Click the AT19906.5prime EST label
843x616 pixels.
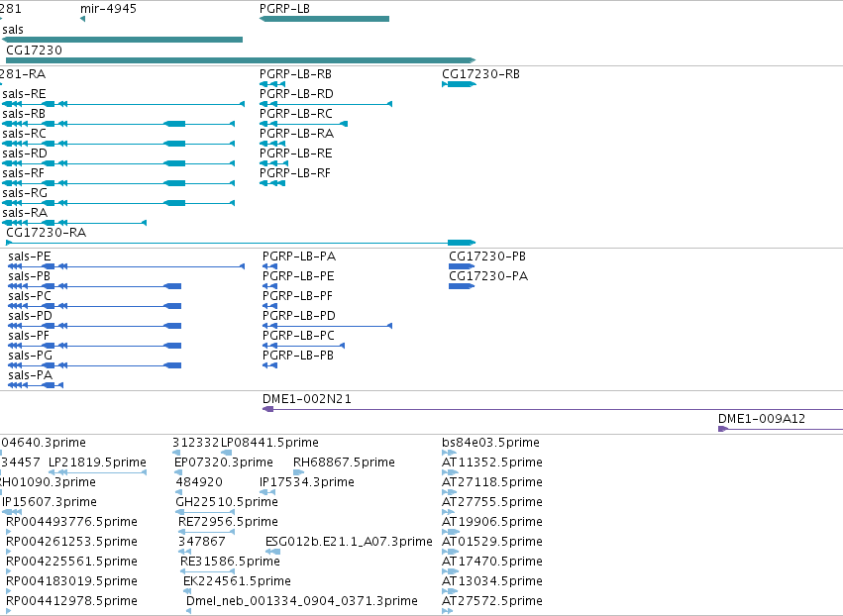(x=492, y=522)
